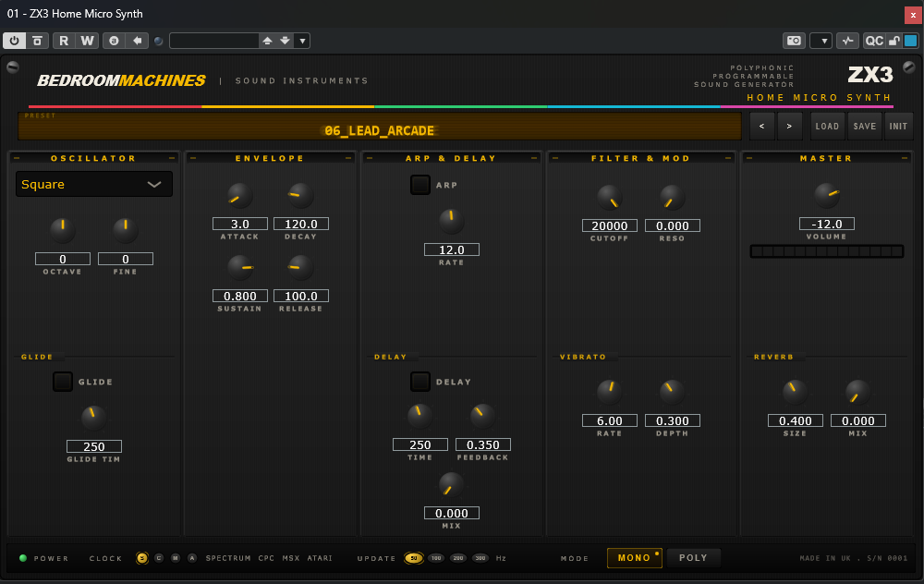
Task: Click the dash at right of Master header
Action: (905, 158)
